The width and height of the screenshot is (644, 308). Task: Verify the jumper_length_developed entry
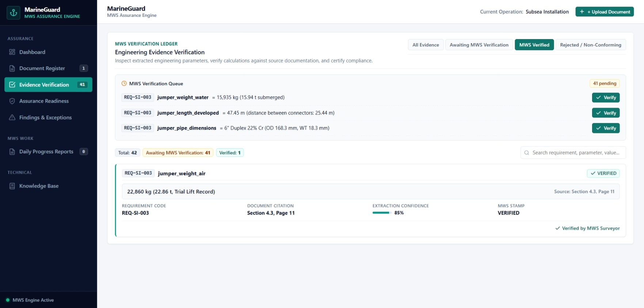[x=606, y=113]
